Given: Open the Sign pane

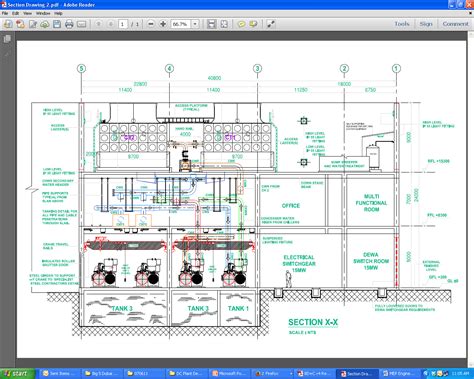Looking at the screenshot, I should [426, 24].
